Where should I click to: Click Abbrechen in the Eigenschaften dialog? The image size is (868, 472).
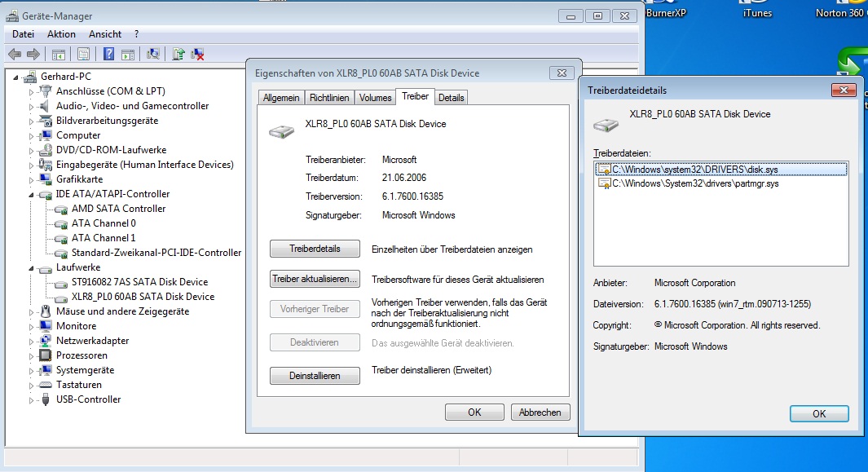pos(540,412)
